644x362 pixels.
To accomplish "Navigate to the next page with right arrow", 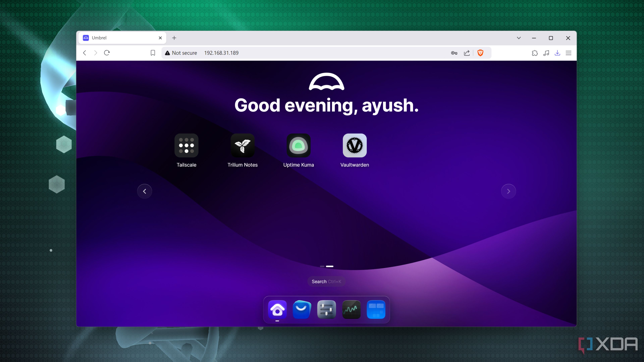I will click(508, 191).
